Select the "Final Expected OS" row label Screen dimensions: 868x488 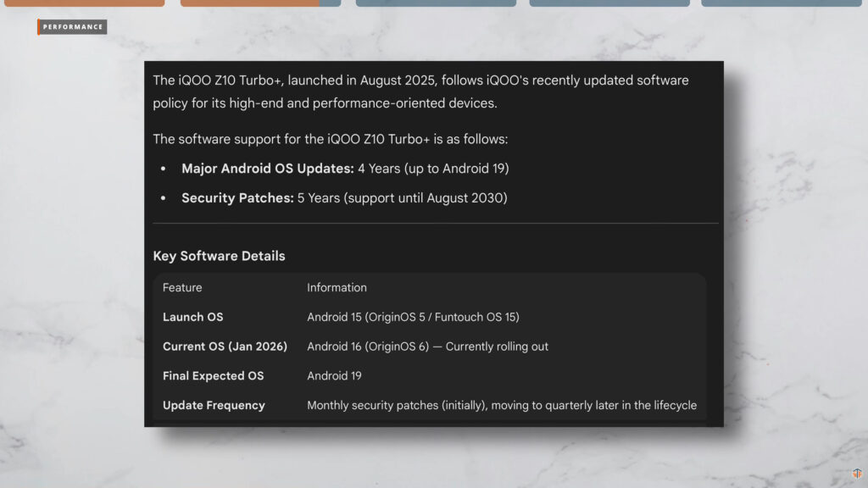point(213,376)
